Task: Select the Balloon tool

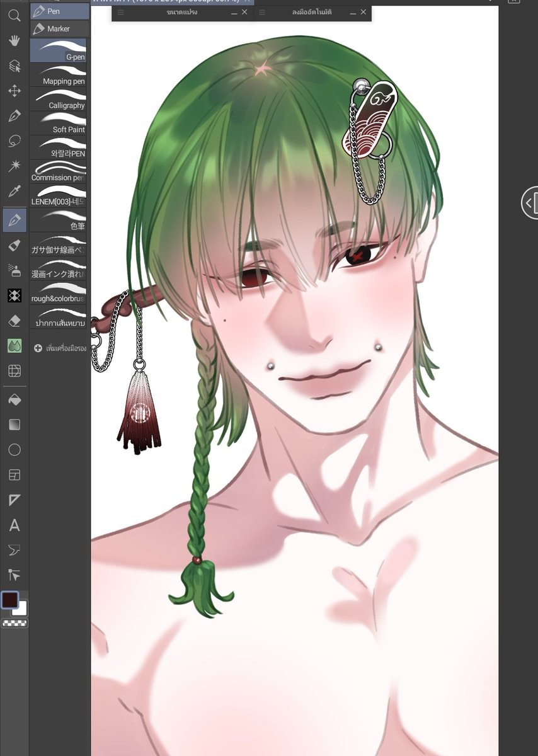Action: (14, 551)
